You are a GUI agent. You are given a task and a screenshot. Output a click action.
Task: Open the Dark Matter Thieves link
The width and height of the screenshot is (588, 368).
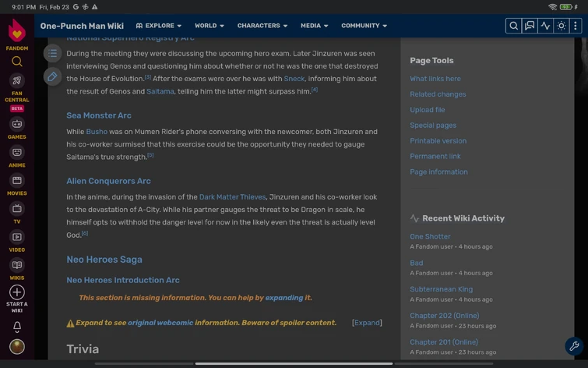pyautogui.click(x=232, y=196)
